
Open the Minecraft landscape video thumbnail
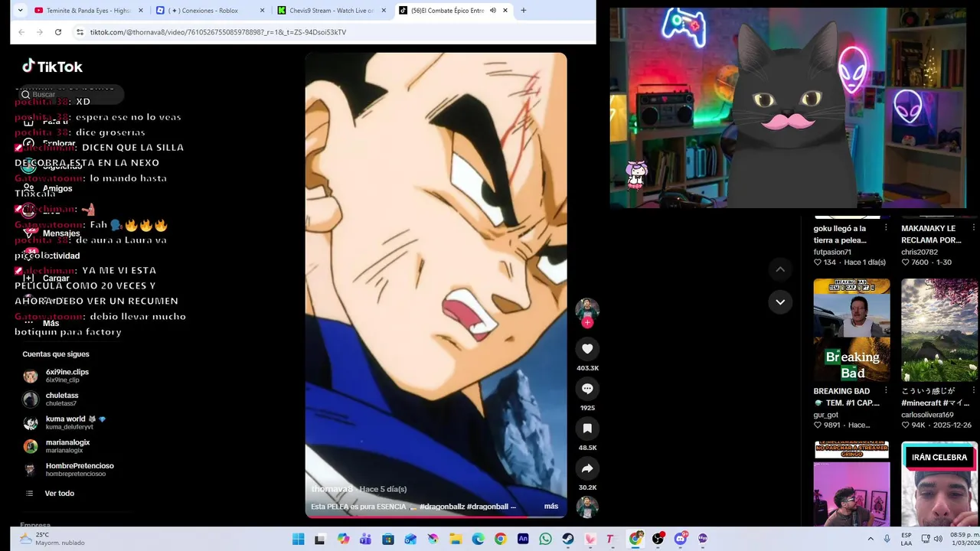tap(940, 330)
